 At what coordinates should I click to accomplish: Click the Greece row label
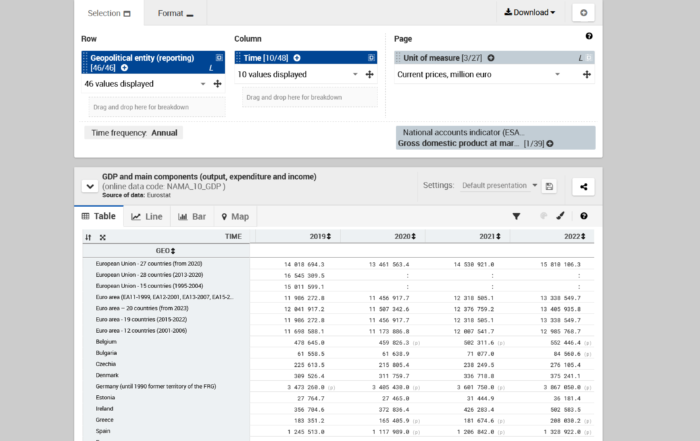(x=104, y=420)
